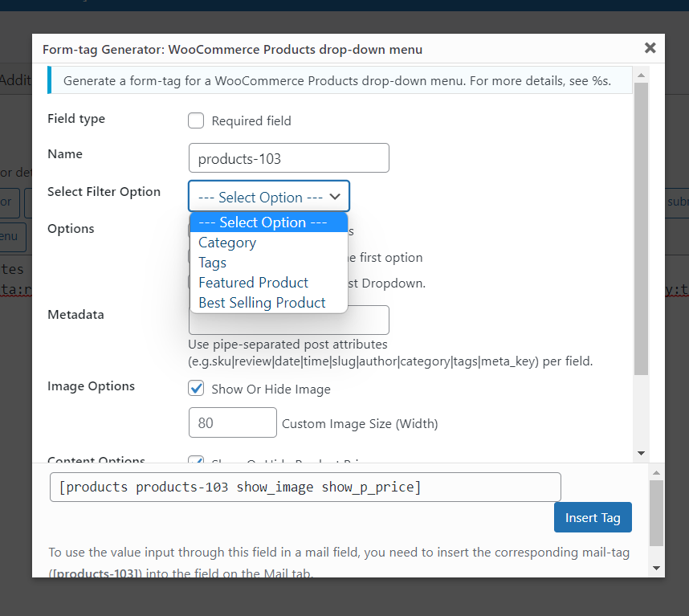The height and width of the screenshot is (616, 689).
Task: Click the footer panel scrollbar thumb
Action: [x=657, y=513]
